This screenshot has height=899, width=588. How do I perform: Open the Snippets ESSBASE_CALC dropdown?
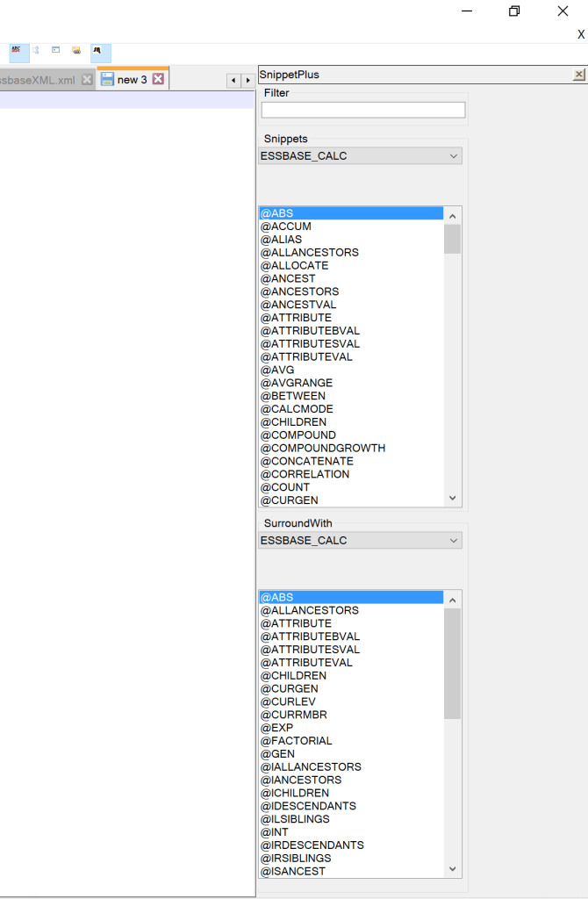pos(361,156)
